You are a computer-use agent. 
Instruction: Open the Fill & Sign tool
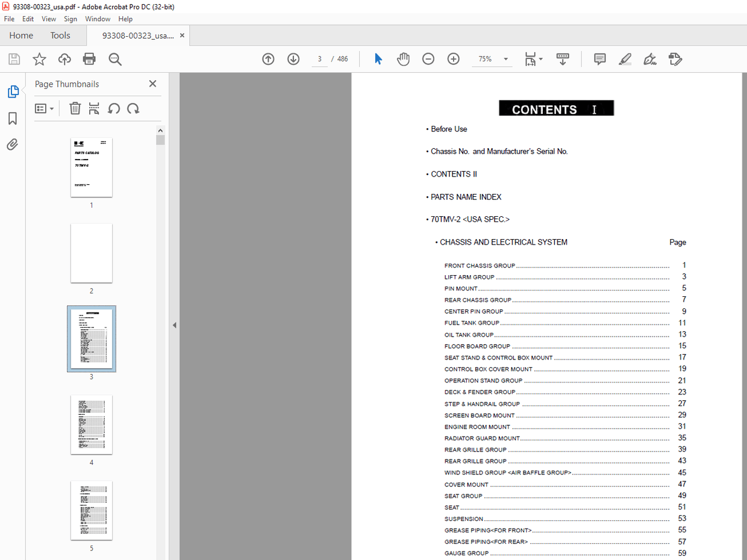pyautogui.click(x=650, y=58)
